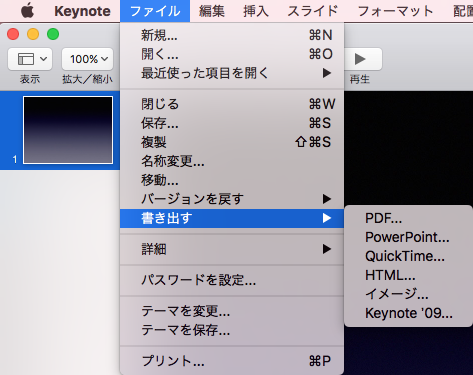Expand 最近使った項目を開く submenu
Screen dimensions: 473x375
(x=232, y=73)
